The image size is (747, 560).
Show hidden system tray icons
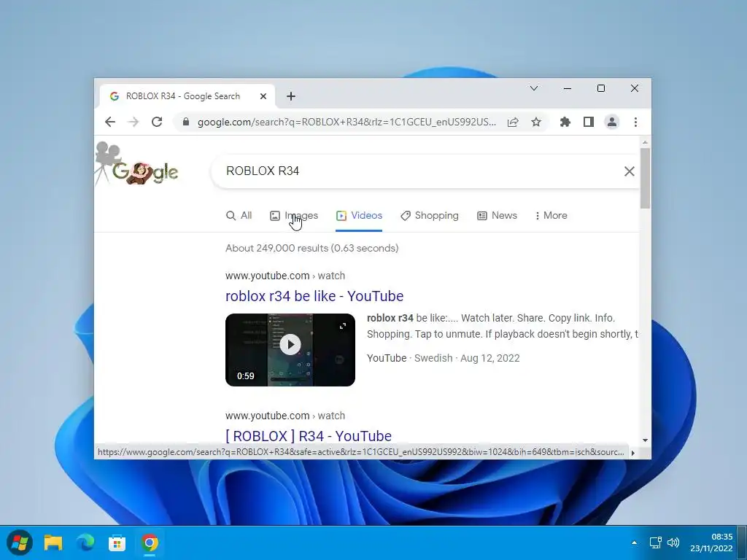click(634, 542)
